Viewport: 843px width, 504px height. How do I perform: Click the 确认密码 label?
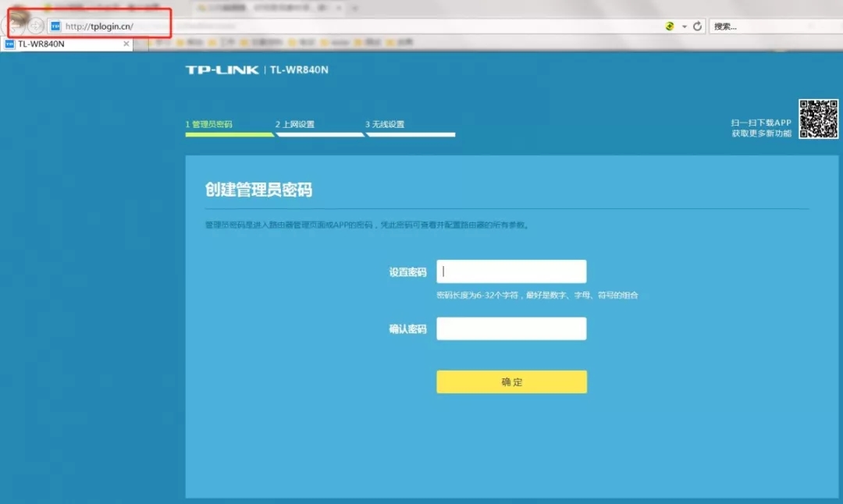coord(407,329)
